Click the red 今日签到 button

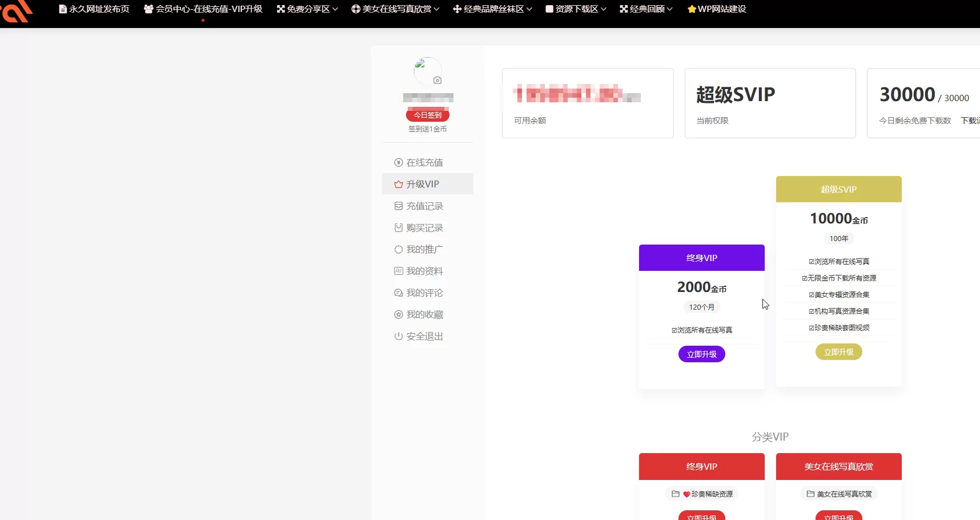[428, 115]
